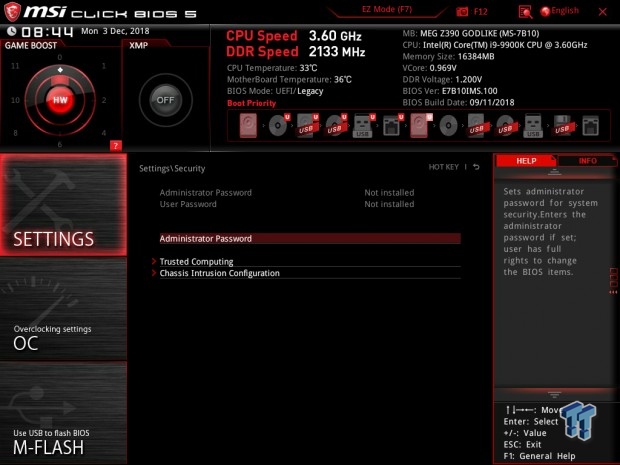Open the OC overclocking settings tile

tap(63, 309)
